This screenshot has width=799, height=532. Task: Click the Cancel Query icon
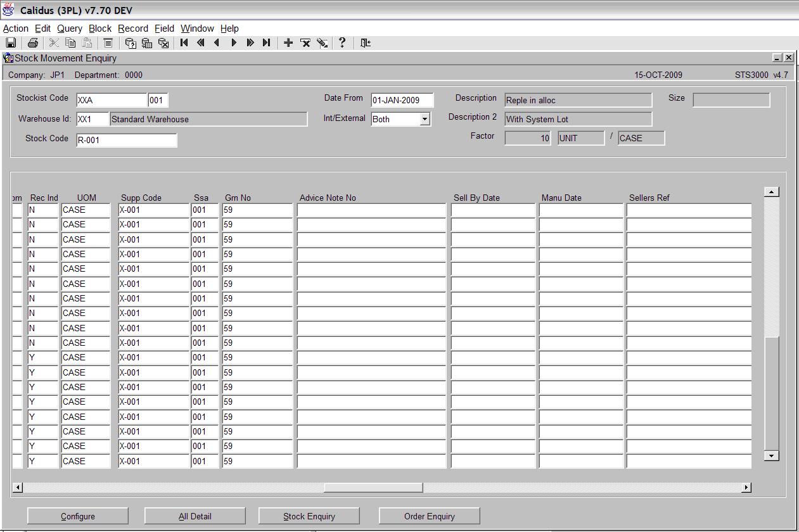click(163, 43)
